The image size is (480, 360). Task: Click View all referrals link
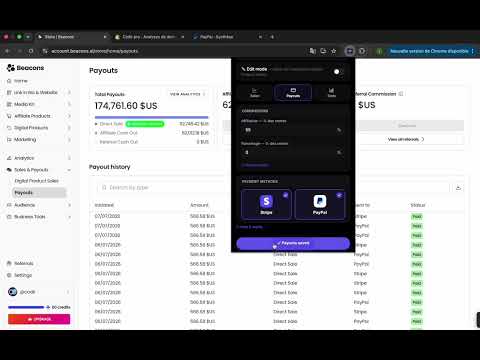[406, 139]
